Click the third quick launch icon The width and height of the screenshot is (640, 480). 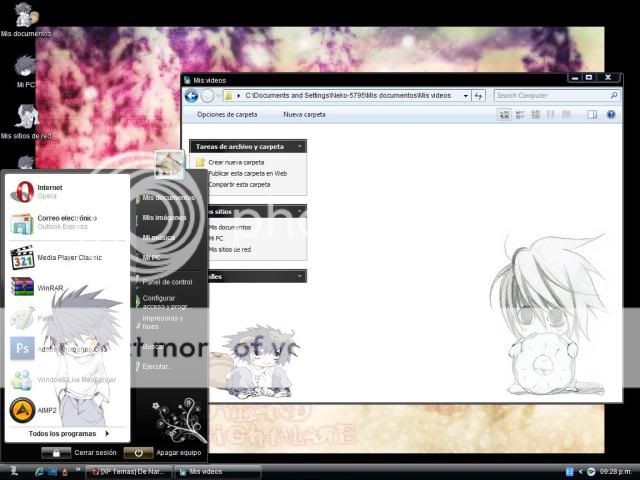tap(64, 472)
